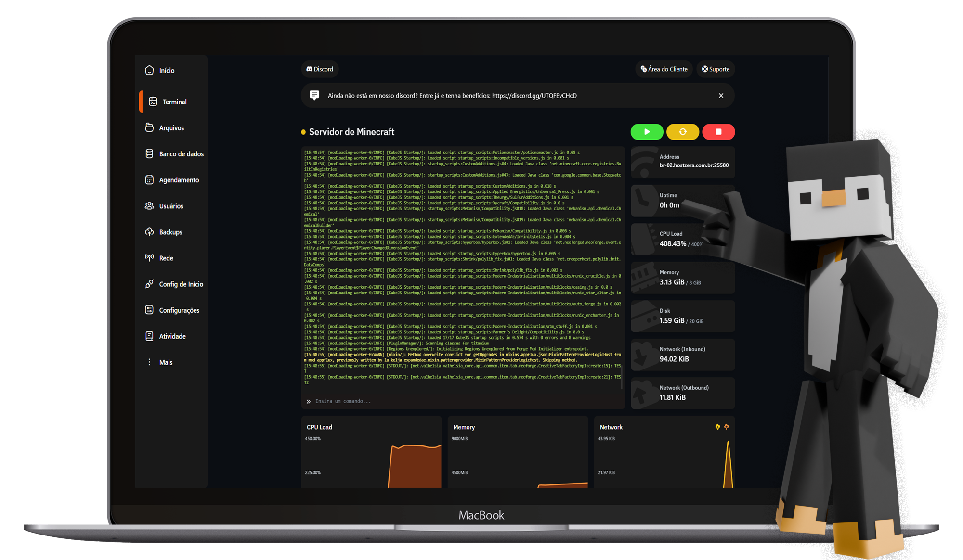Open the Atividade activity icon
The width and height of the screenshot is (963, 560).
tap(150, 336)
